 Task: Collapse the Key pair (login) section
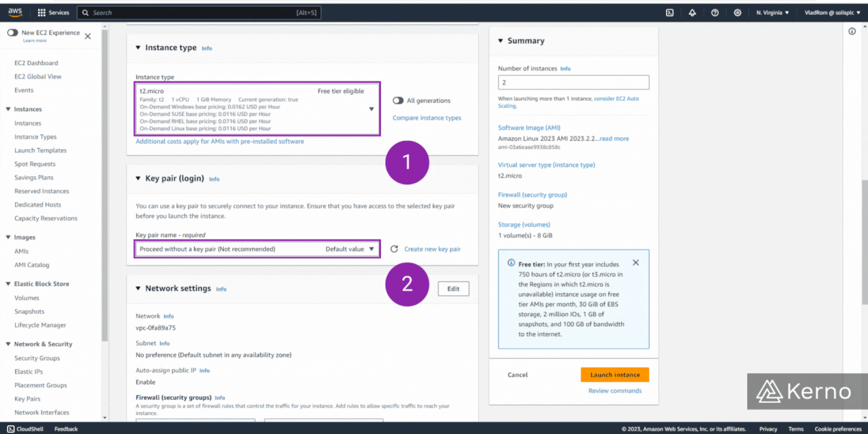pyautogui.click(x=138, y=178)
